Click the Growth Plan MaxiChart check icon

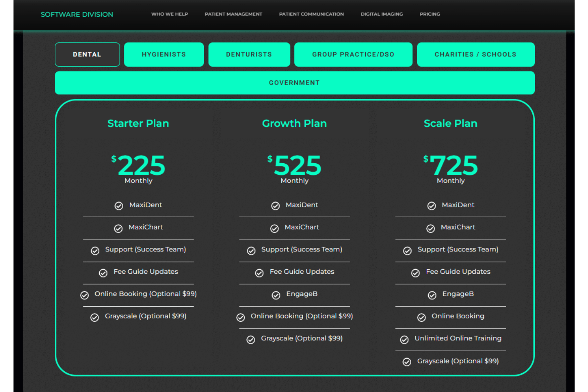click(x=275, y=228)
